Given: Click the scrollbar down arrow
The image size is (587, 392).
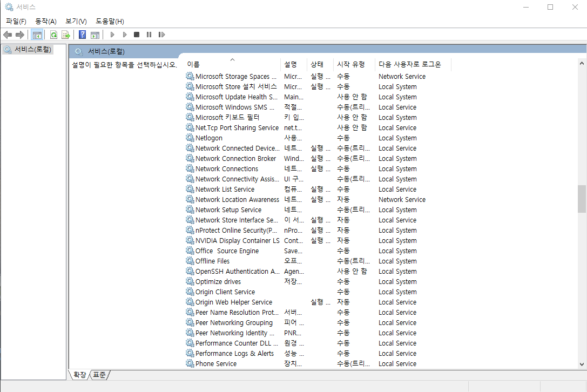Looking at the screenshot, I should pos(582,364).
